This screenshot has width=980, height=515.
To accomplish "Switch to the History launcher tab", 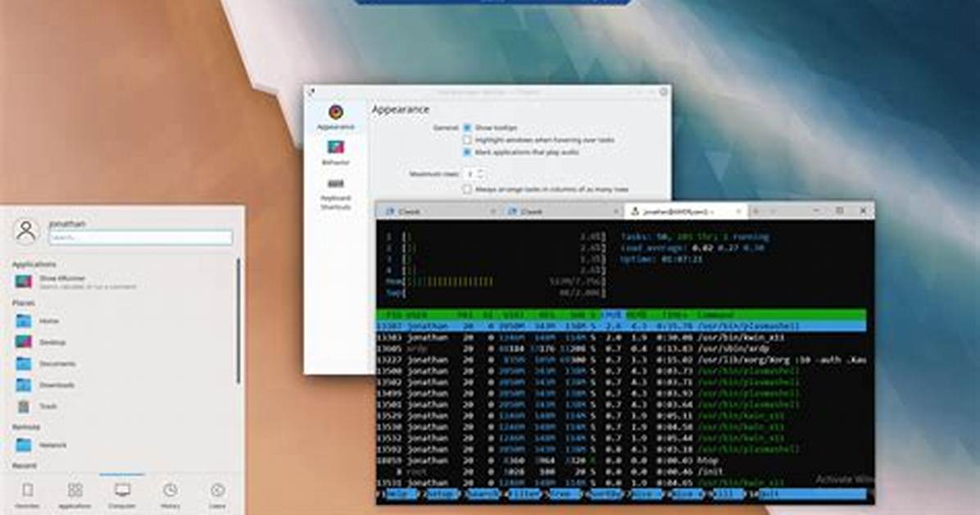I will pyautogui.click(x=170, y=495).
